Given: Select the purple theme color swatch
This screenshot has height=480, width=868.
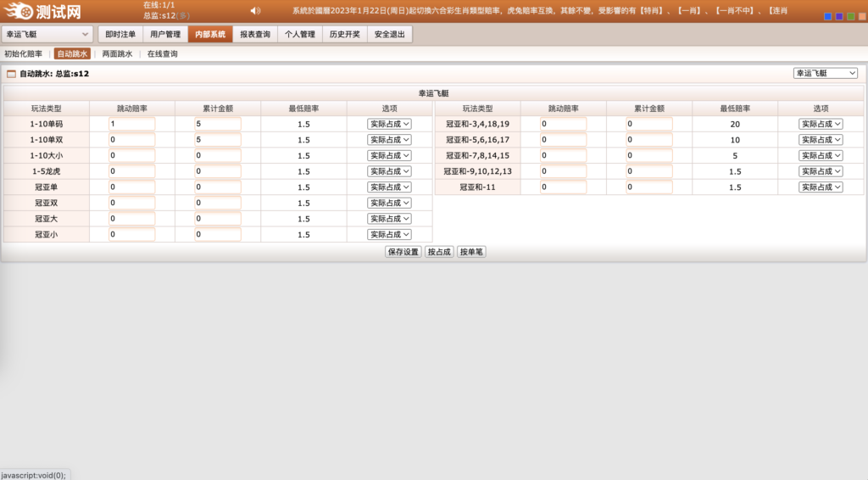Looking at the screenshot, I should tap(838, 16).
